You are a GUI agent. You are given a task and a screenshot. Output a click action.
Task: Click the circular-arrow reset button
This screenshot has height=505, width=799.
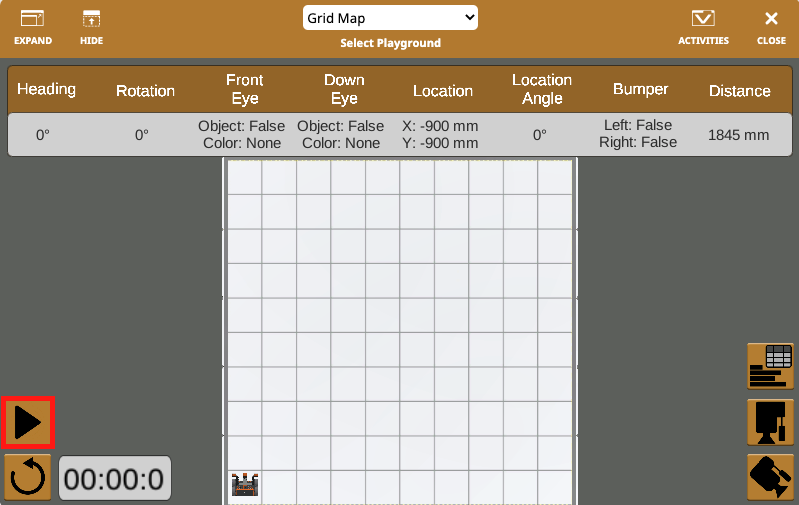point(28,478)
